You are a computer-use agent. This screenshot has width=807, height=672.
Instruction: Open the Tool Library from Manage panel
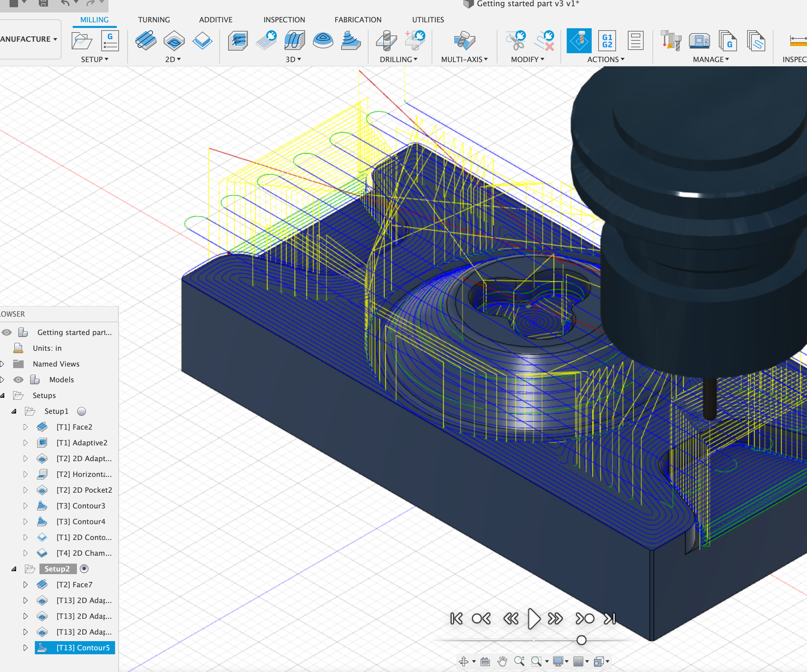click(x=671, y=40)
